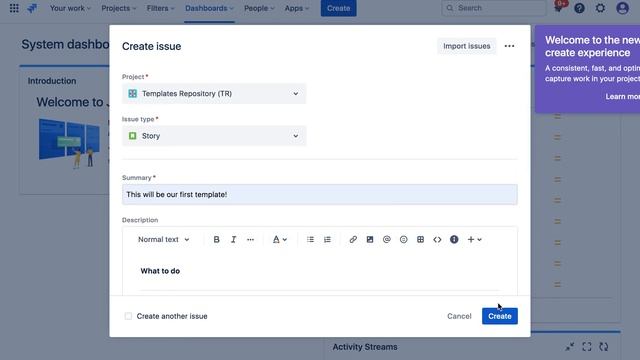Insert a link in description

pos(353,240)
